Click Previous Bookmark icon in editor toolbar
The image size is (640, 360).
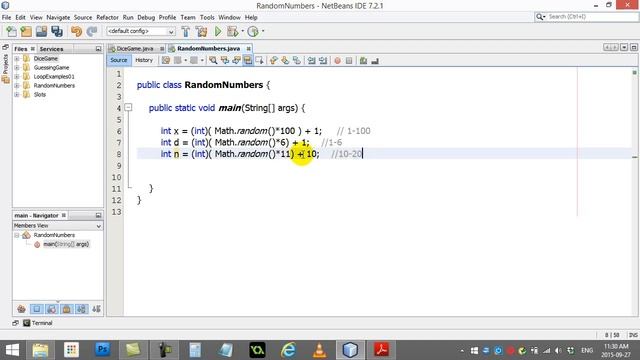point(274,60)
